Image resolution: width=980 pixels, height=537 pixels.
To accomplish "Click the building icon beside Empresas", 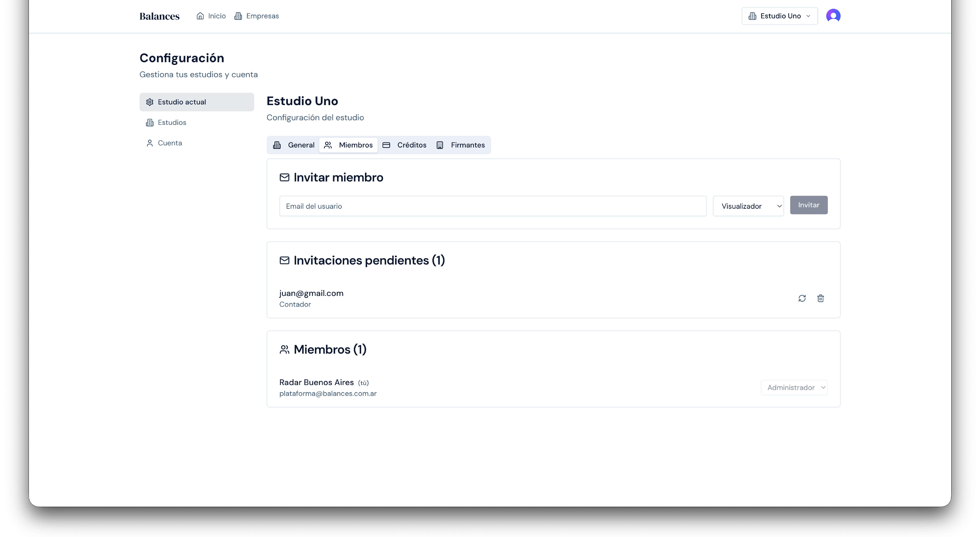I will click(238, 16).
